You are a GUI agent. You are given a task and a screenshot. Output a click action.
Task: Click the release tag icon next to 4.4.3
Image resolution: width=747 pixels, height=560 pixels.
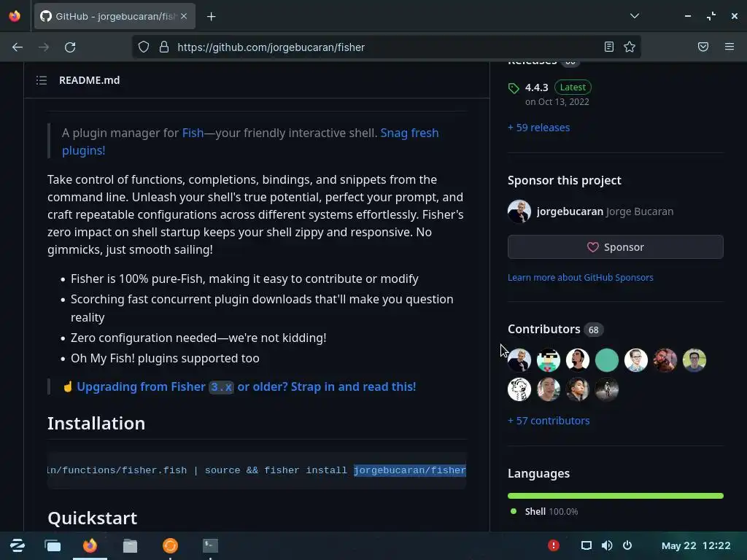pos(514,88)
